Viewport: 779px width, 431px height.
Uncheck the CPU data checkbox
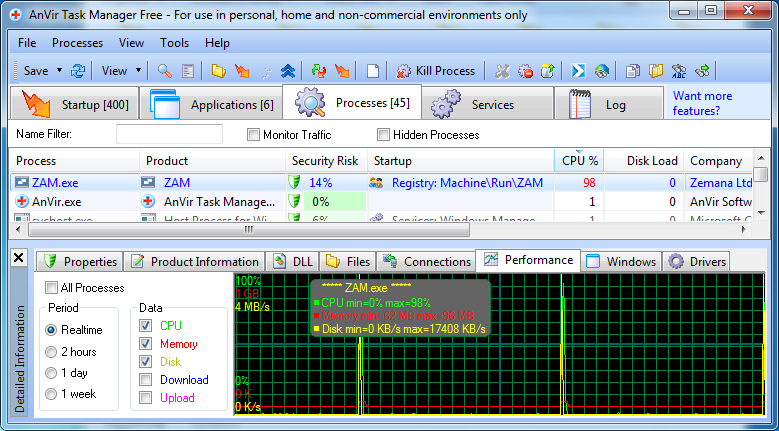point(146,326)
